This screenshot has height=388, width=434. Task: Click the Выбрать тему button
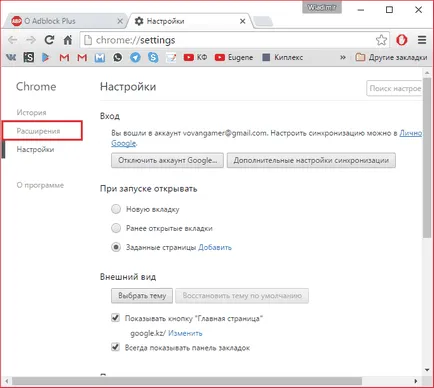(142, 296)
